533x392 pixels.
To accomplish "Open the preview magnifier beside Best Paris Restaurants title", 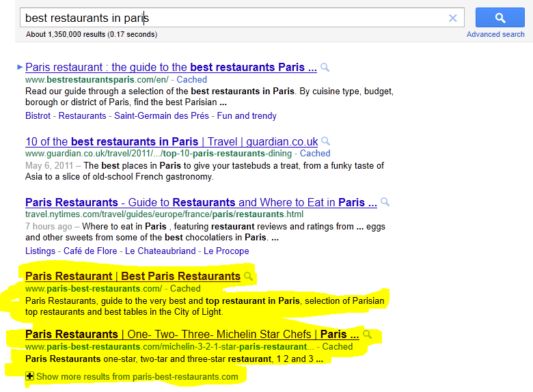I will (249, 276).
